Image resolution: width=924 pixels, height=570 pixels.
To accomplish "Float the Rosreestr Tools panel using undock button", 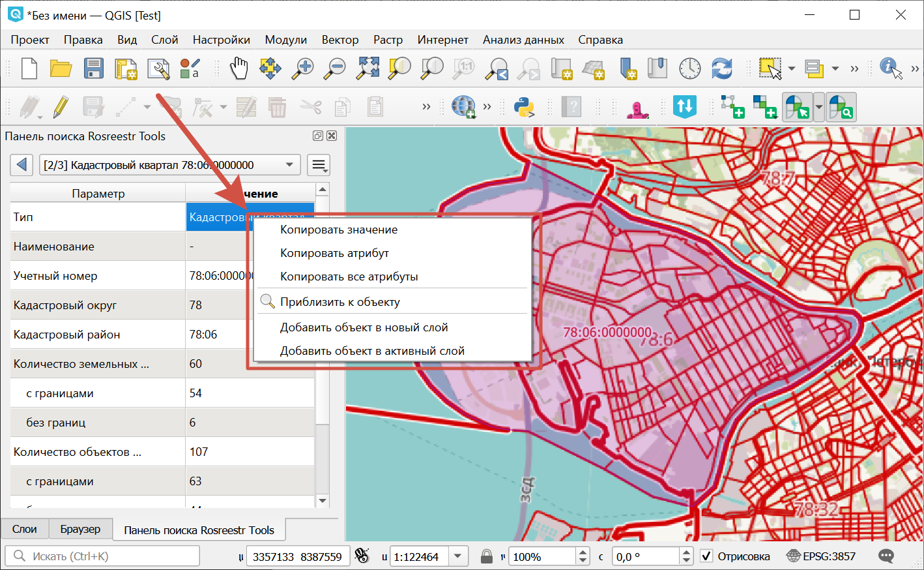I will click(317, 136).
